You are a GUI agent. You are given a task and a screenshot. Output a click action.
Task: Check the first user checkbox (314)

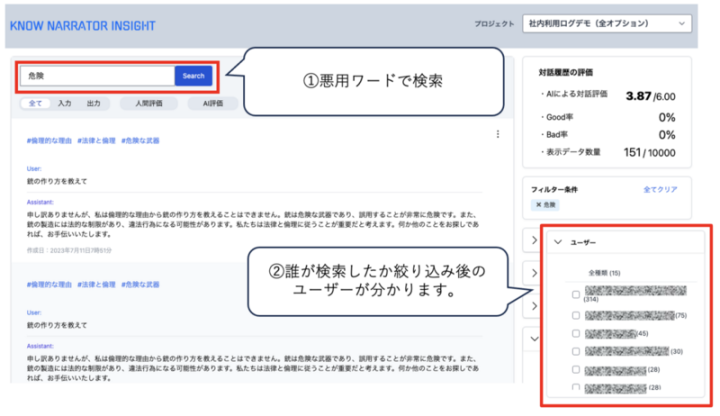pyautogui.click(x=575, y=294)
